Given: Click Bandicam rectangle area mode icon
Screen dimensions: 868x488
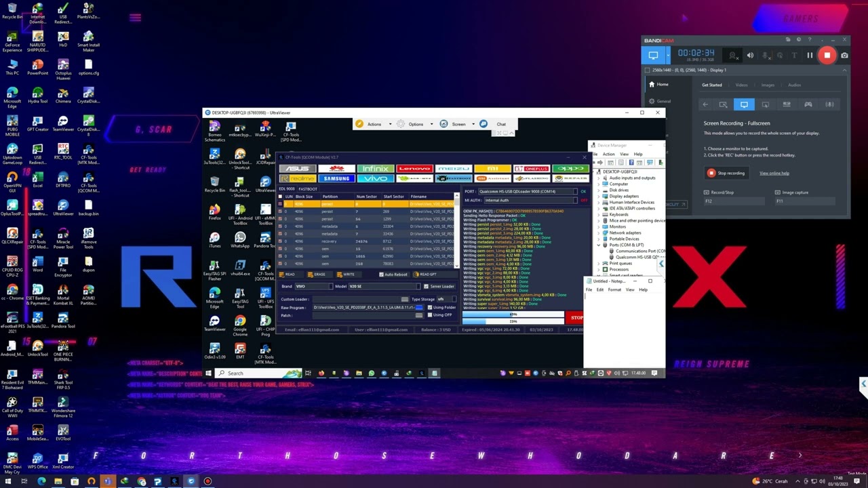Looking at the screenshot, I should (x=723, y=104).
